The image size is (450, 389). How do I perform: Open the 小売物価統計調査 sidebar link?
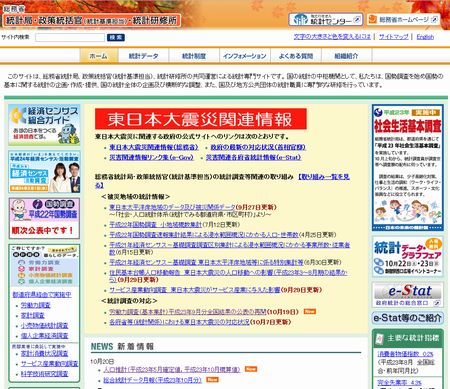pos(44,326)
